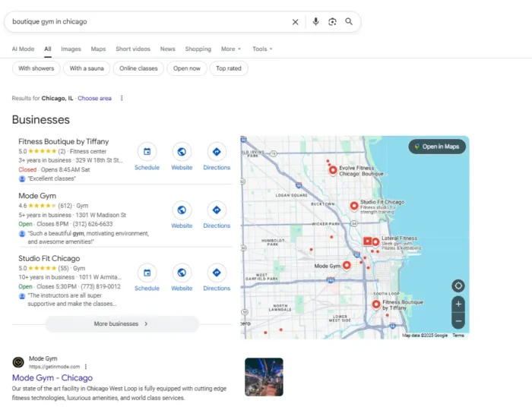Expand the More businesses list

(122, 324)
